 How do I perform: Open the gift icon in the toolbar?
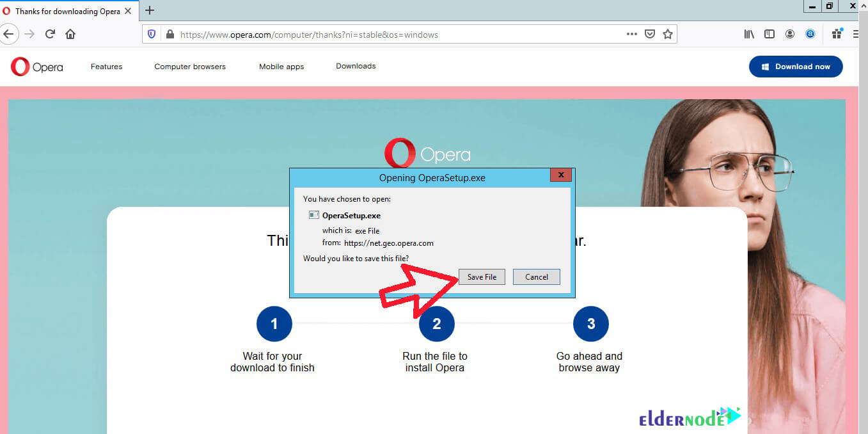coord(836,34)
